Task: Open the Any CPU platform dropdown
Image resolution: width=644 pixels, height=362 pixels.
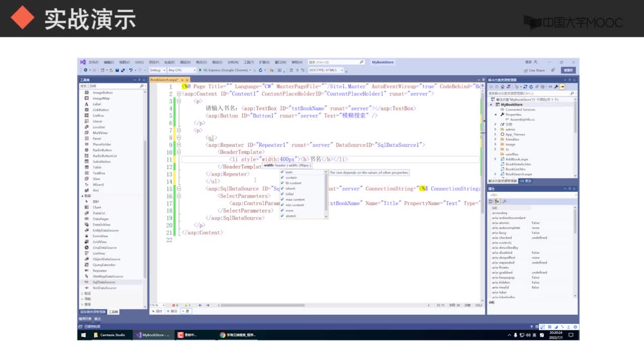Action: tap(182, 70)
